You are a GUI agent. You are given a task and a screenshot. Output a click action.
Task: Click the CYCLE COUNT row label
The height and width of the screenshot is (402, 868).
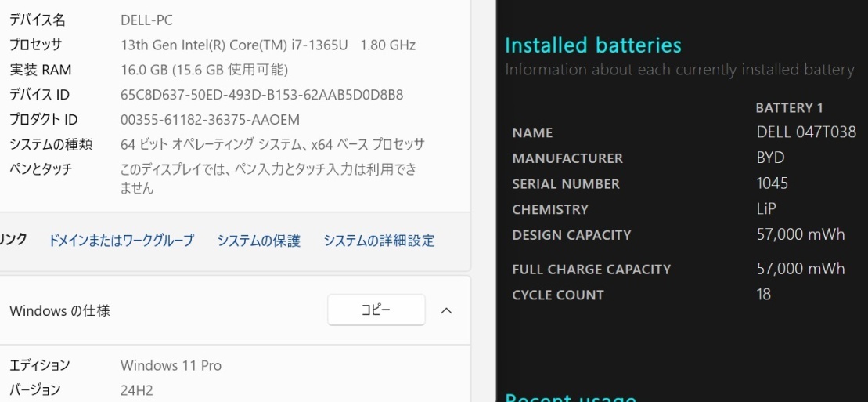(x=558, y=295)
